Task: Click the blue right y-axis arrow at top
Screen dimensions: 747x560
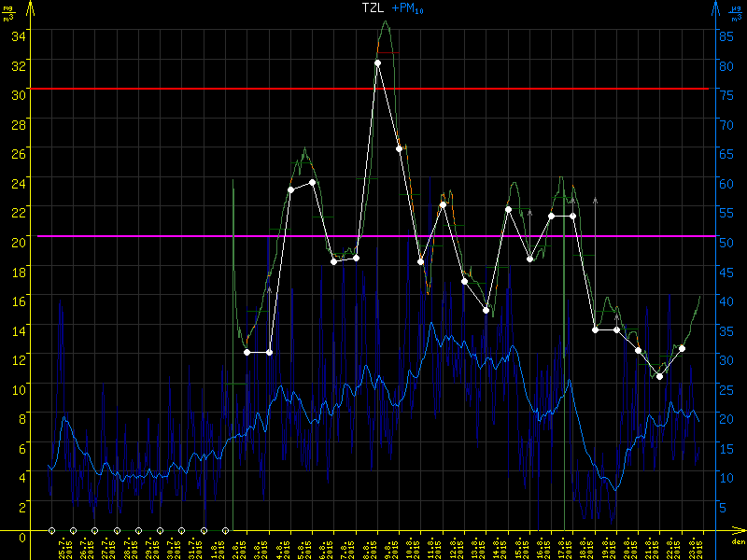Action: tap(716, 9)
